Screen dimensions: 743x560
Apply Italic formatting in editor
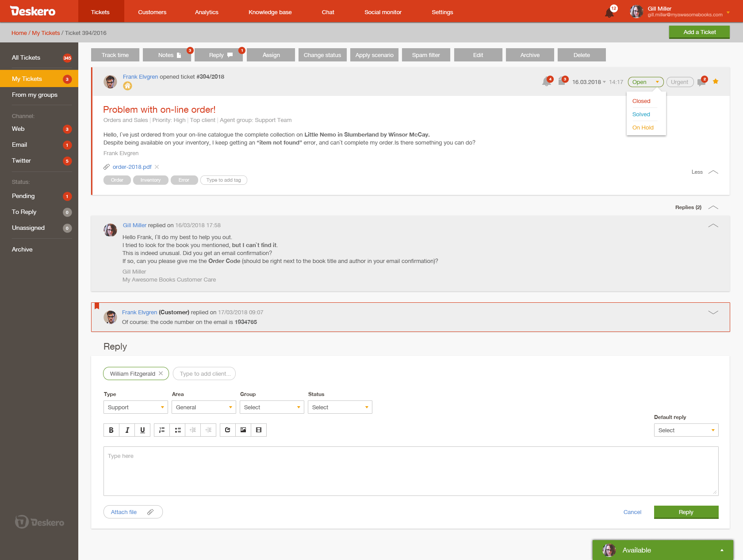coord(127,430)
